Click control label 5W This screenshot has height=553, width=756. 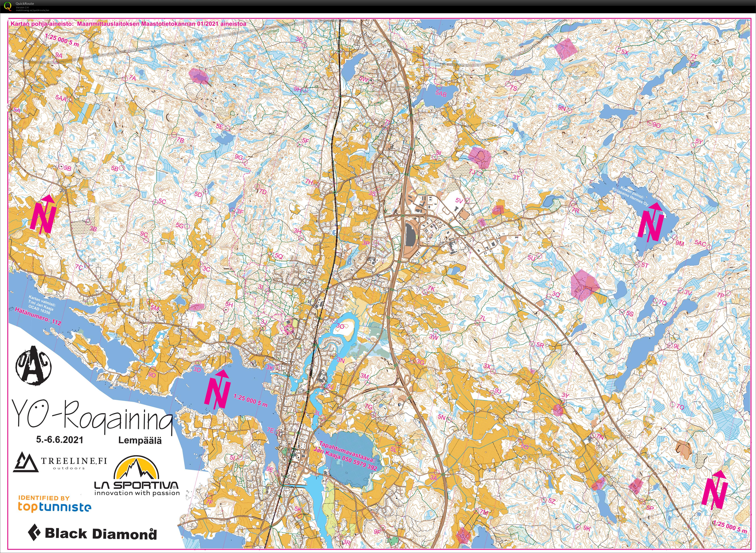(364, 79)
